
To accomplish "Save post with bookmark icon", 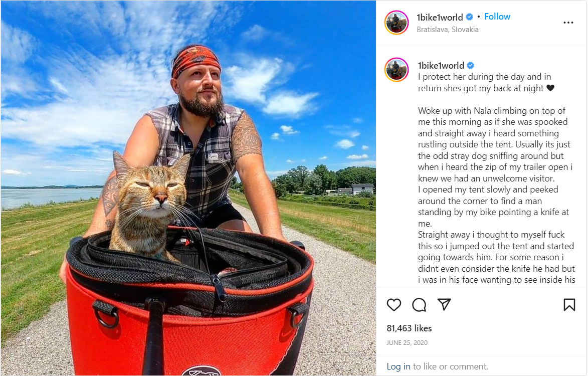I will [569, 305].
